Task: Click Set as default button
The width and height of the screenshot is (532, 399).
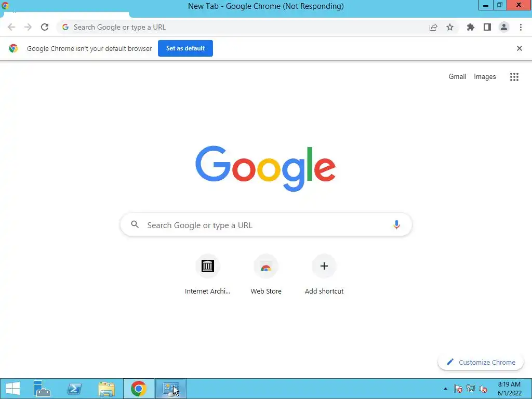Action: (185, 48)
